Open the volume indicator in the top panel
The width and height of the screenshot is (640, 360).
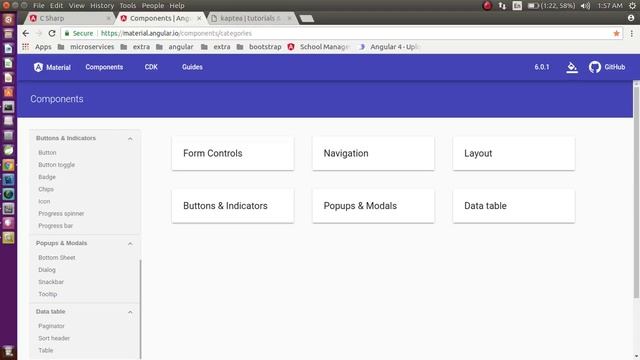tap(585, 6)
